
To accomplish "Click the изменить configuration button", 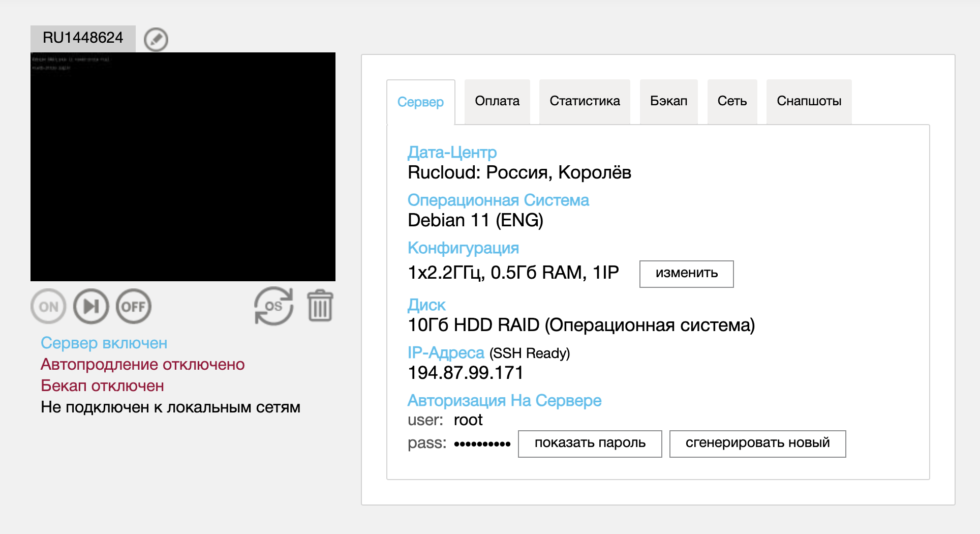I will [x=686, y=274].
